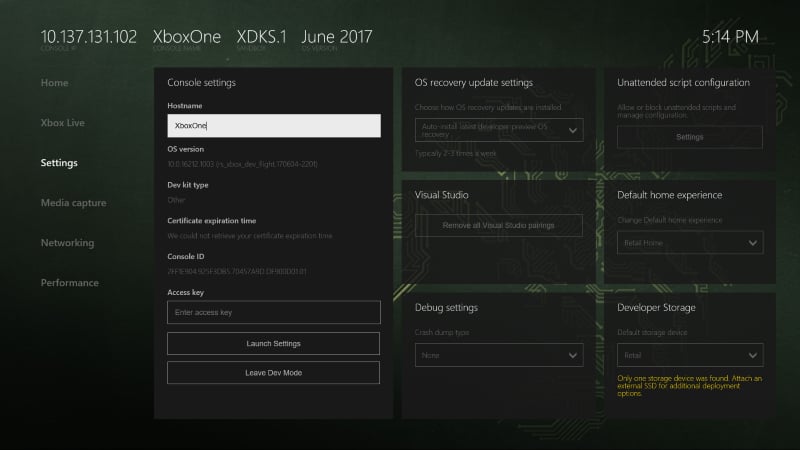Screen dimensions: 800x450
Task: Click the certificate expiration message
Action: point(249,236)
